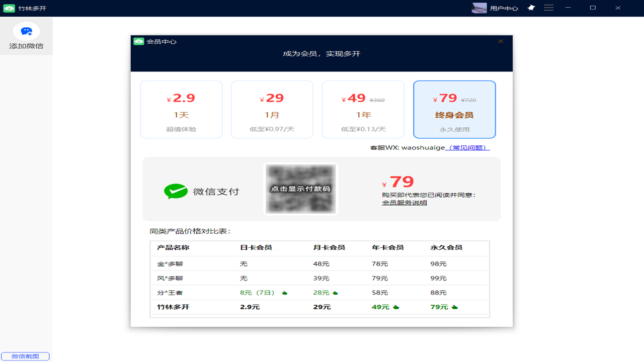Click the user avatar thumbnail

click(x=479, y=8)
